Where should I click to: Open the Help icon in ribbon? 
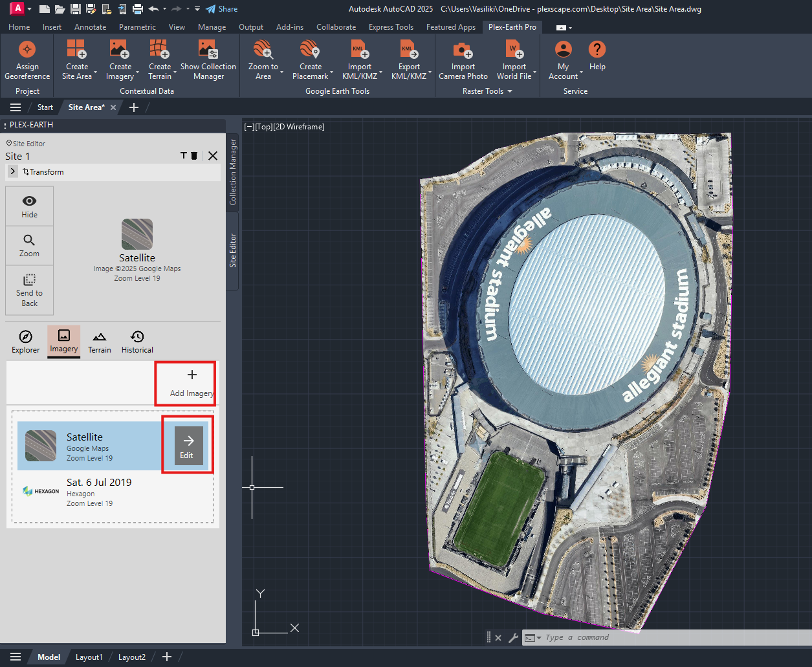[597, 49]
